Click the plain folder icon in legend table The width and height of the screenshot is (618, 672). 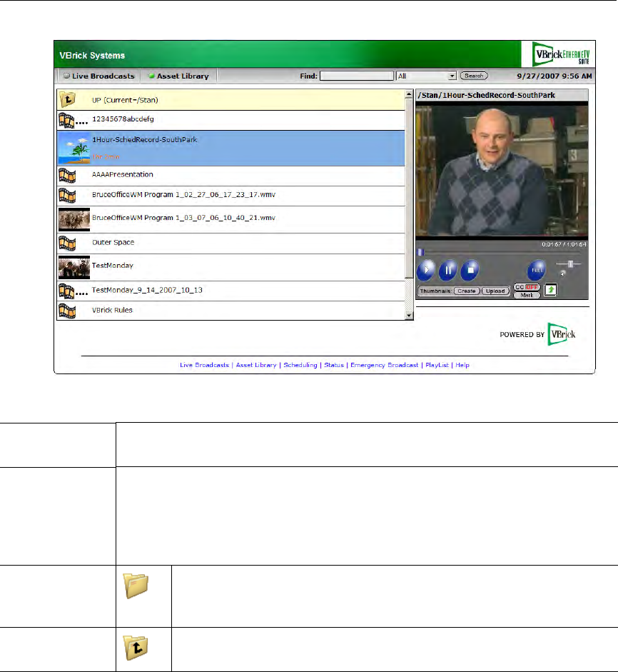pyautogui.click(x=136, y=586)
